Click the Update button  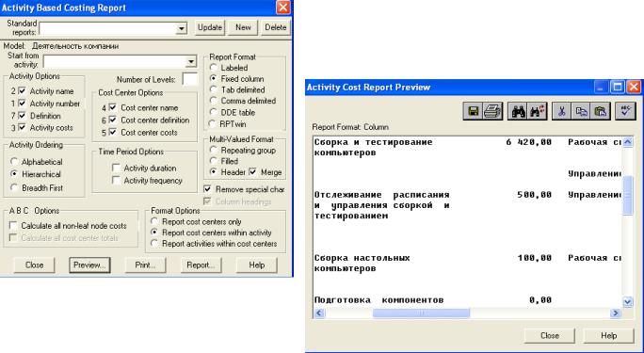[x=209, y=27]
